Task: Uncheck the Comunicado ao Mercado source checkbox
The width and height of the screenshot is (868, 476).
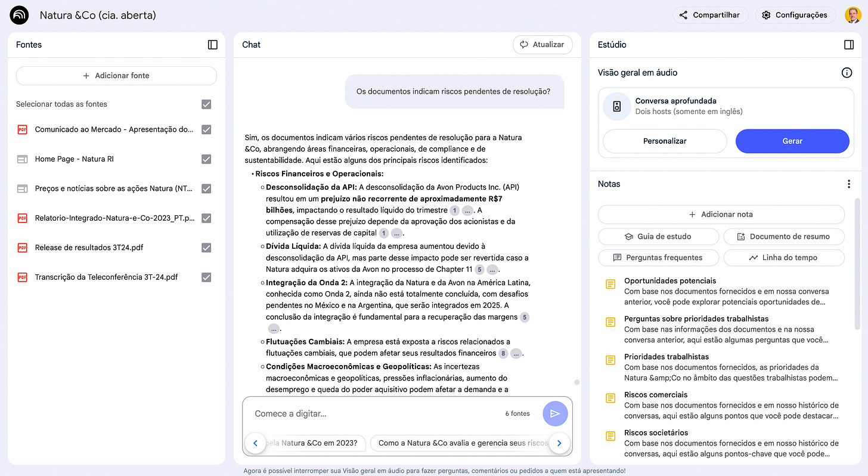Action: (206, 129)
